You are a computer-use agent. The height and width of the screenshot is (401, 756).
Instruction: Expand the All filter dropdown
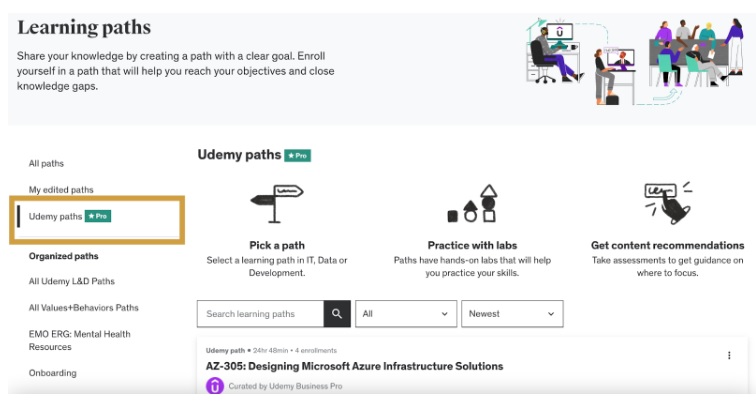coord(406,314)
